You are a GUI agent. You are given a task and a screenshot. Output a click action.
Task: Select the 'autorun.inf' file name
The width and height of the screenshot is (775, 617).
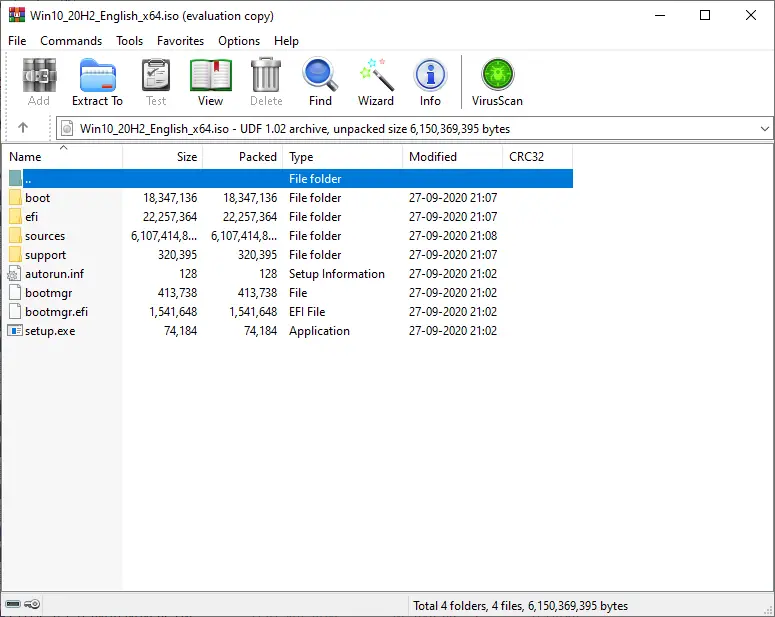pyautogui.click(x=55, y=274)
